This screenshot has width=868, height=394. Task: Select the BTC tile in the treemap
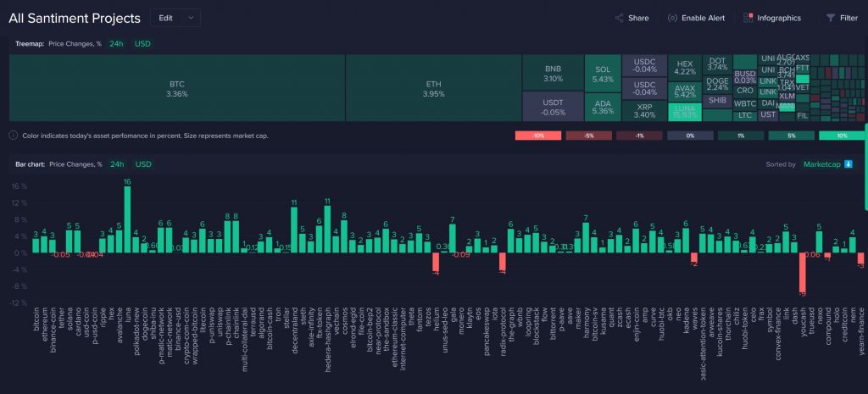click(176, 88)
